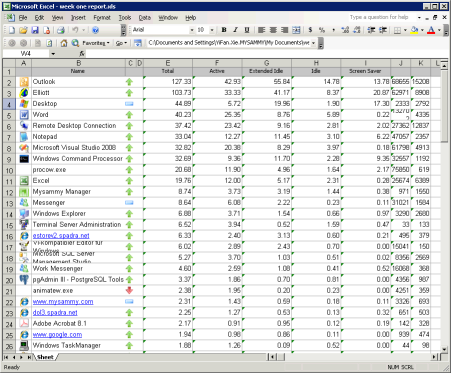This screenshot has width=451, height=373.
Task: Apply percent style format
Action: [322, 30]
